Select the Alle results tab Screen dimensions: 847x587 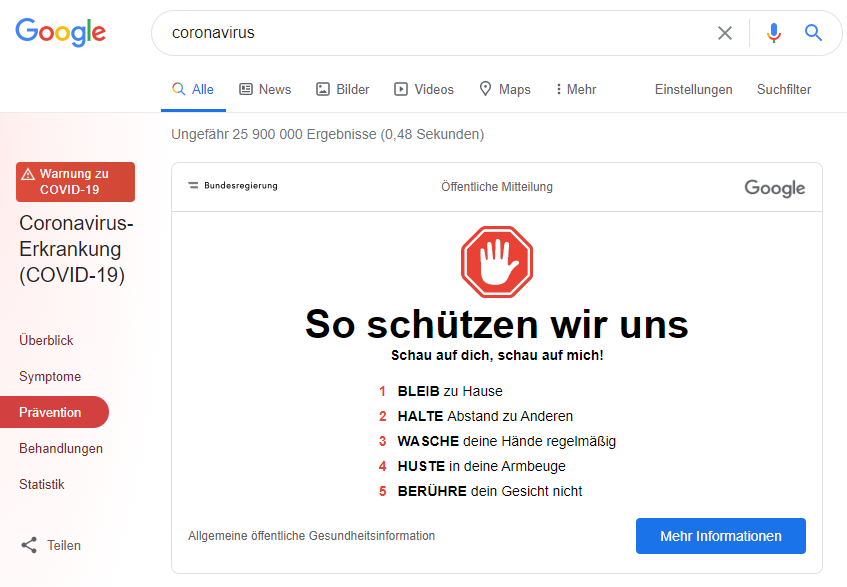coord(193,89)
